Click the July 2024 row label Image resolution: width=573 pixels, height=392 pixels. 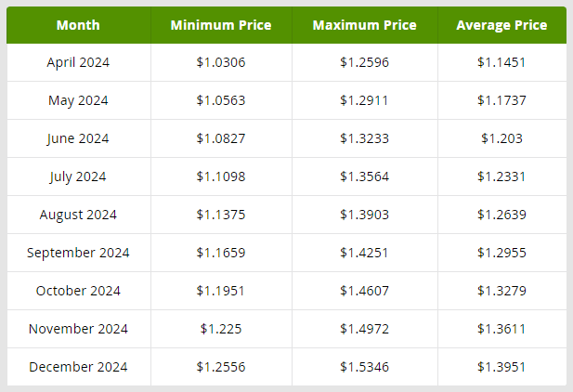pyautogui.click(x=78, y=176)
